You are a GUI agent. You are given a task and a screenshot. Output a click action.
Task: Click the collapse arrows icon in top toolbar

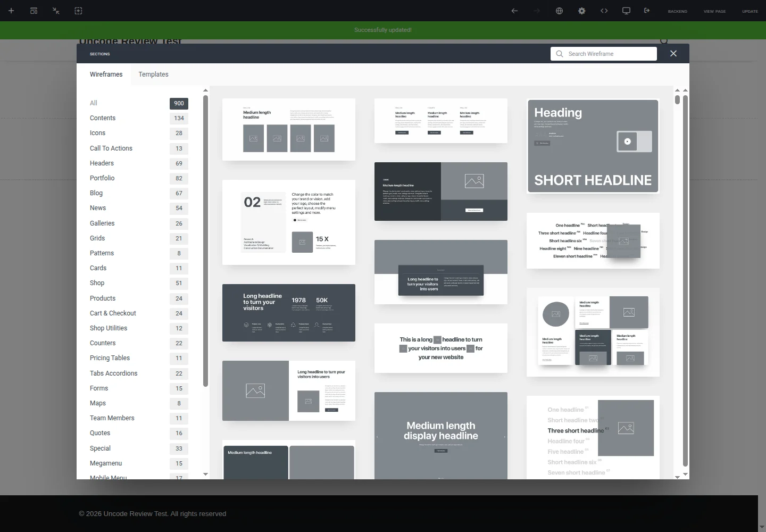coord(56,11)
